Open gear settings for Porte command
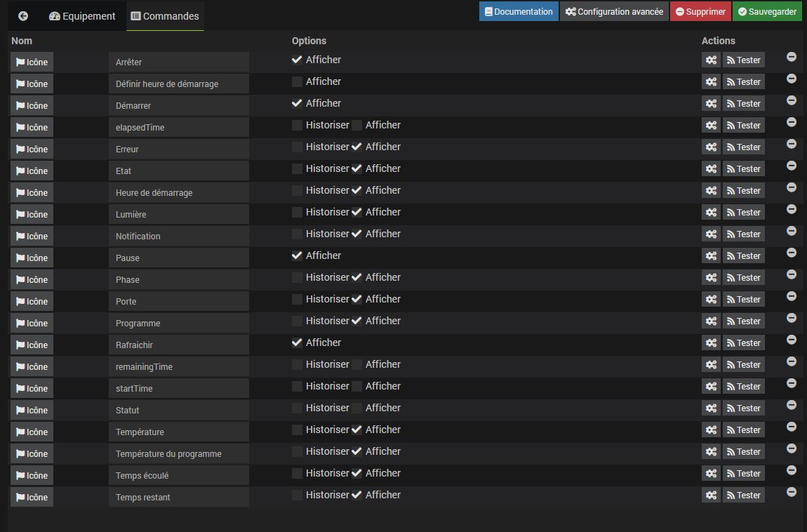 coord(711,300)
